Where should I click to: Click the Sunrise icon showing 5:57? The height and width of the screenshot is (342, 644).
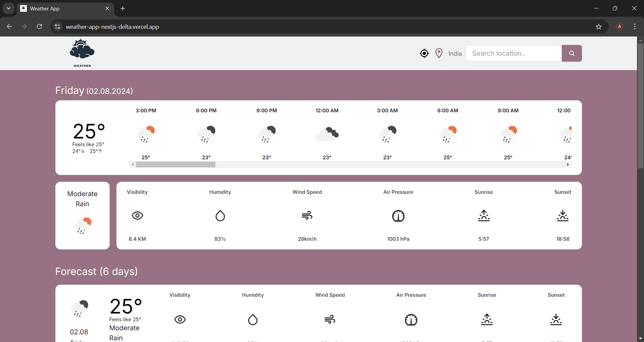(484, 216)
